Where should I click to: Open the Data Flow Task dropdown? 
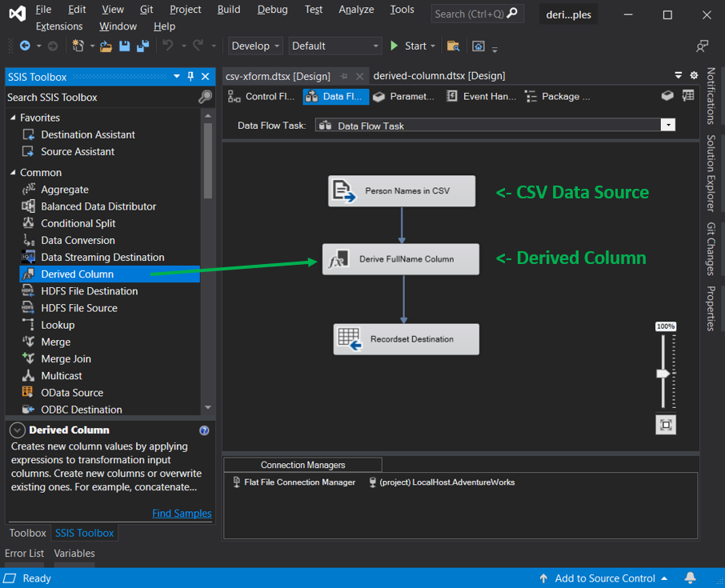click(667, 125)
